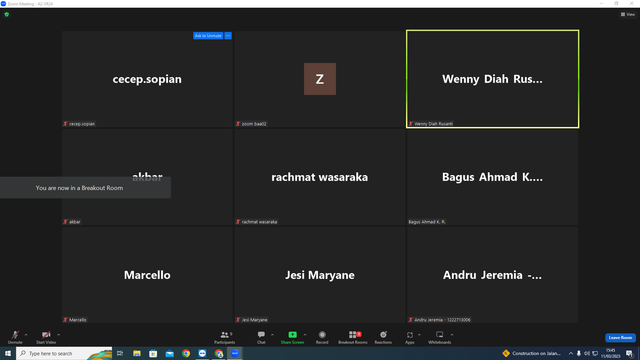
Task: Click the green encryption shield icon
Action: 7,14
